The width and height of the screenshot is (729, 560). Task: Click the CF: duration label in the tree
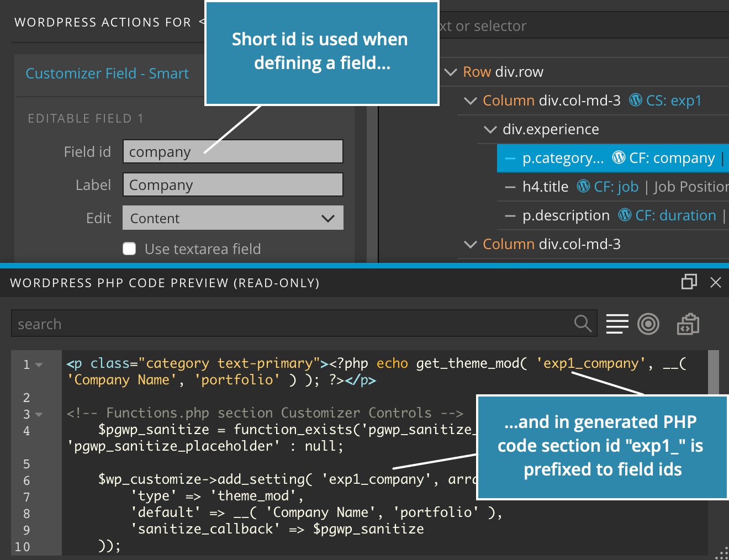coord(675,215)
